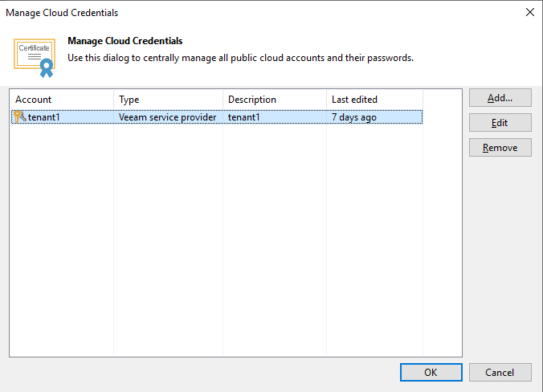Click the Certificate ribbon icon in header
This screenshot has width=543, height=392.
click(35, 58)
